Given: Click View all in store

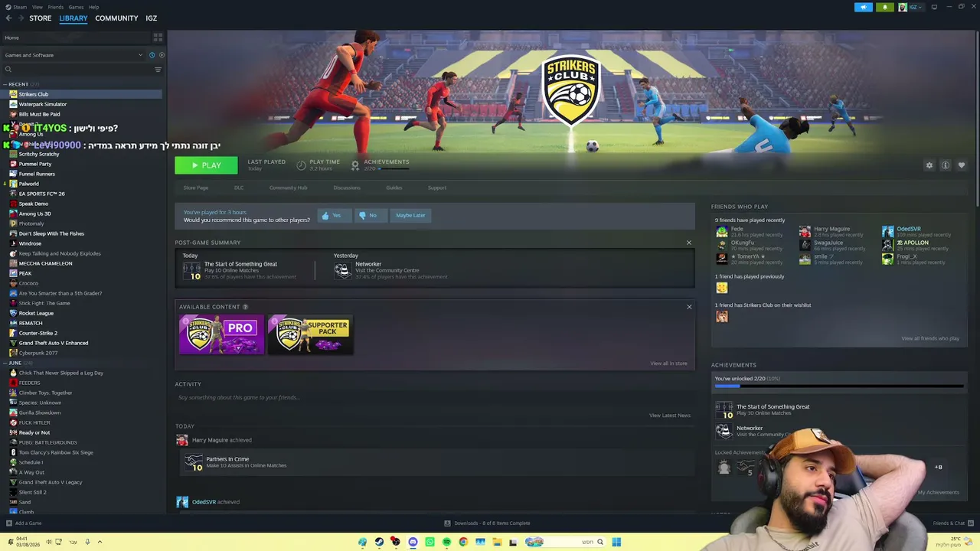Looking at the screenshot, I should coord(668,364).
